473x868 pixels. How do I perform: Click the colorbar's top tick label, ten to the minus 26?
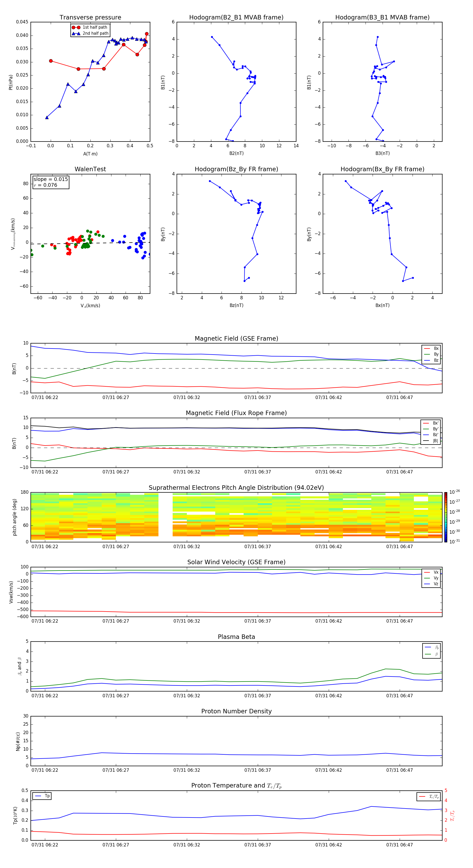455,492
